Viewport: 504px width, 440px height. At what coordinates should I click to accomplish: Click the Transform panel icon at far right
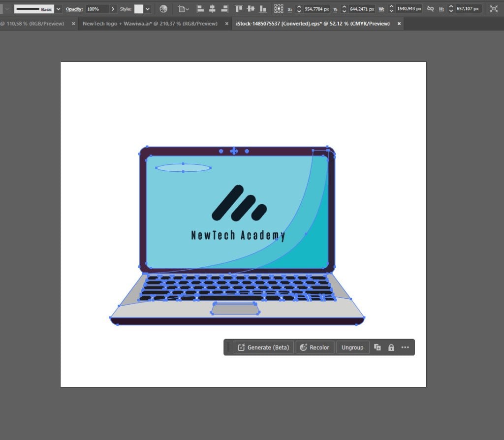494,9
